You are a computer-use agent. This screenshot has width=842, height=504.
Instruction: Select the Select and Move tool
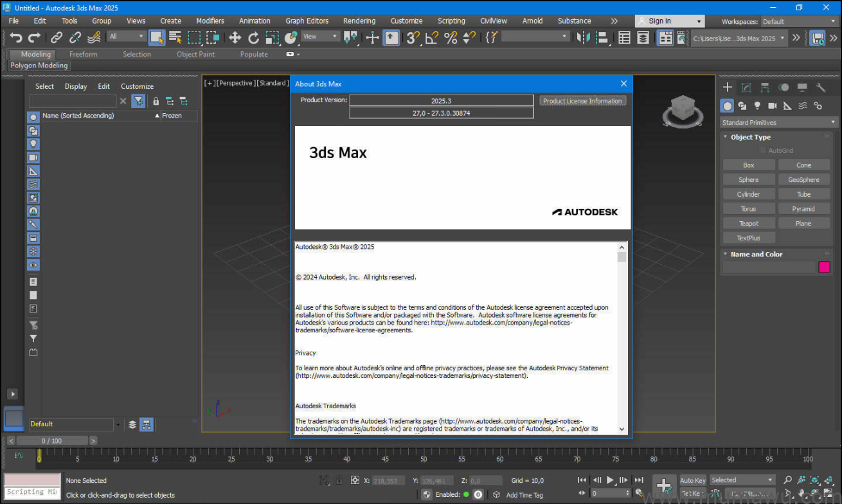[235, 37]
